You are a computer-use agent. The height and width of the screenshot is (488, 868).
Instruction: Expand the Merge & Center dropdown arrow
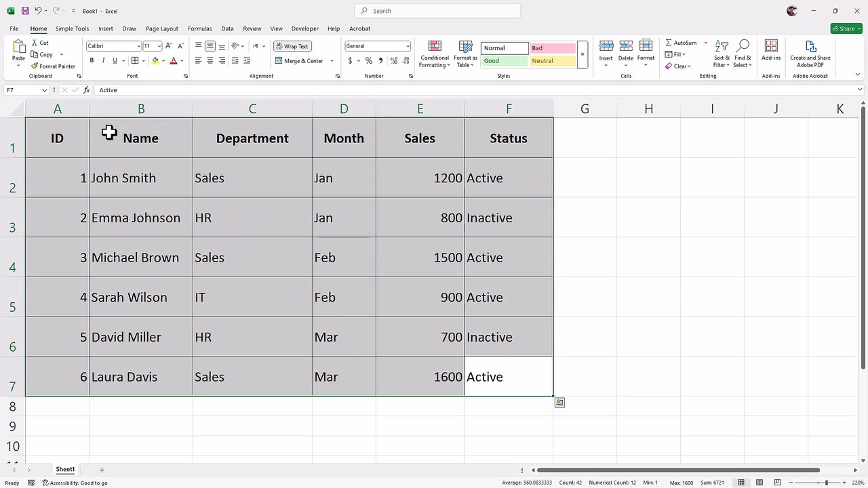pyautogui.click(x=332, y=61)
